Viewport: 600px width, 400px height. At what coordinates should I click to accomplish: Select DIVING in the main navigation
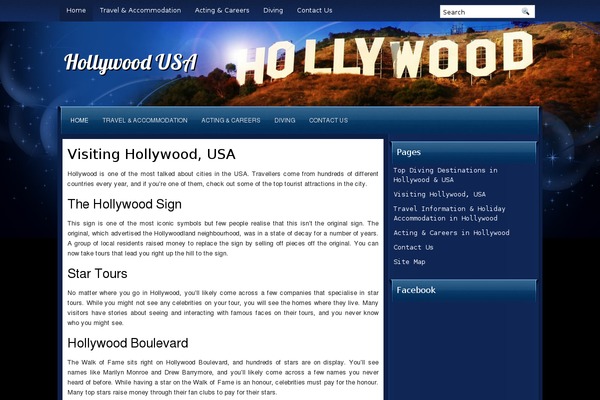[285, 120]
